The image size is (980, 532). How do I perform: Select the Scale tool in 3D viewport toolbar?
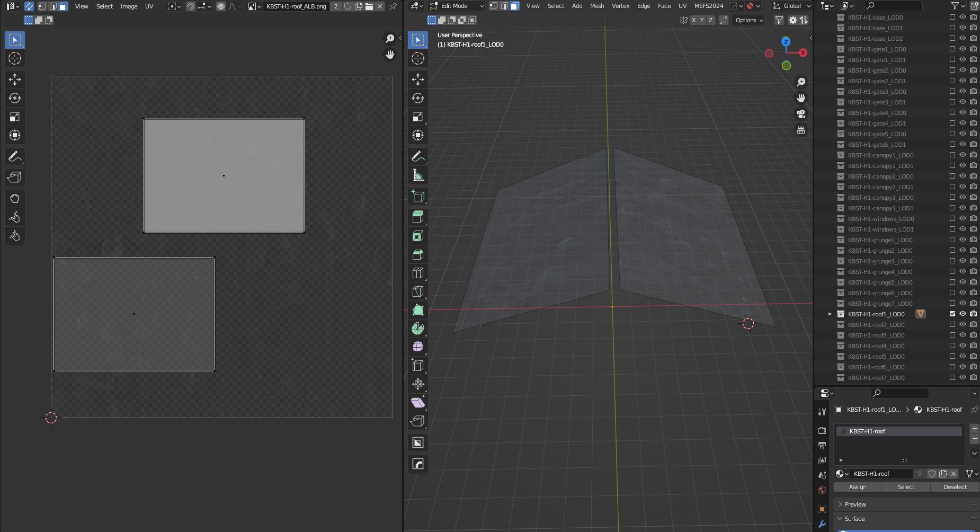click(x=418, y=117)
